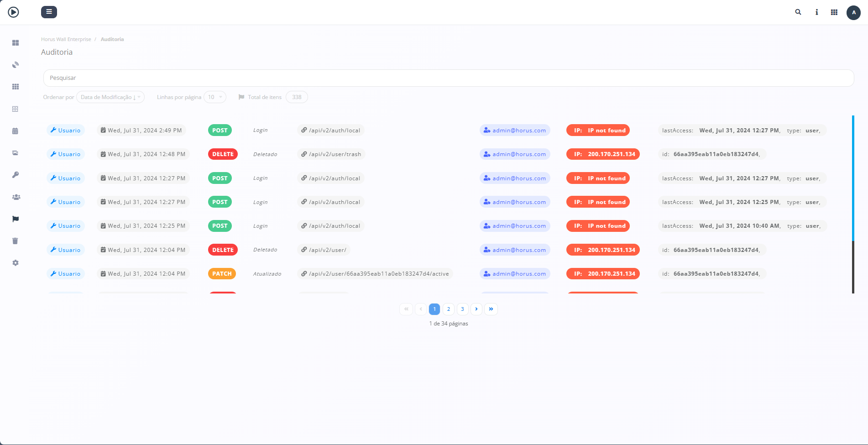Open settings gear in sidebar
868x445 pixels.
16,263
